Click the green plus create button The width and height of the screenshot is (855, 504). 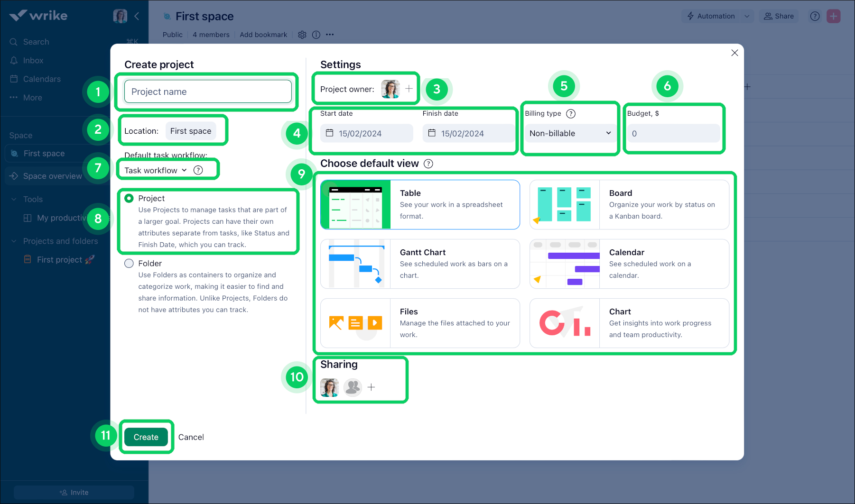click(833, 16)
